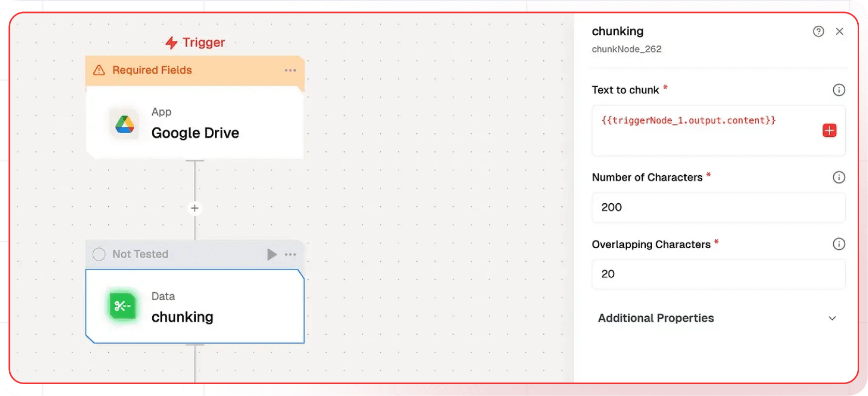Click the Not Tested status circle
868x396 pixels.
click(99, 254)
